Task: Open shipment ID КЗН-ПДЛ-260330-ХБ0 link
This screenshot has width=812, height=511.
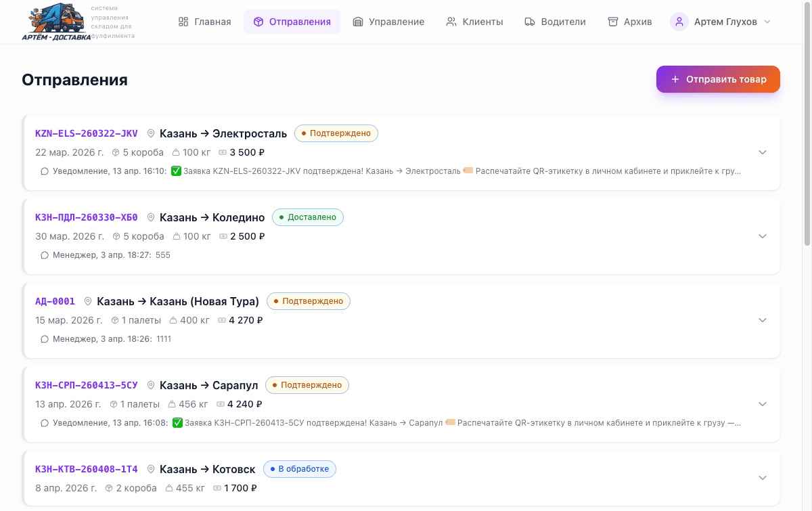Action: click(x=87, y=217)
